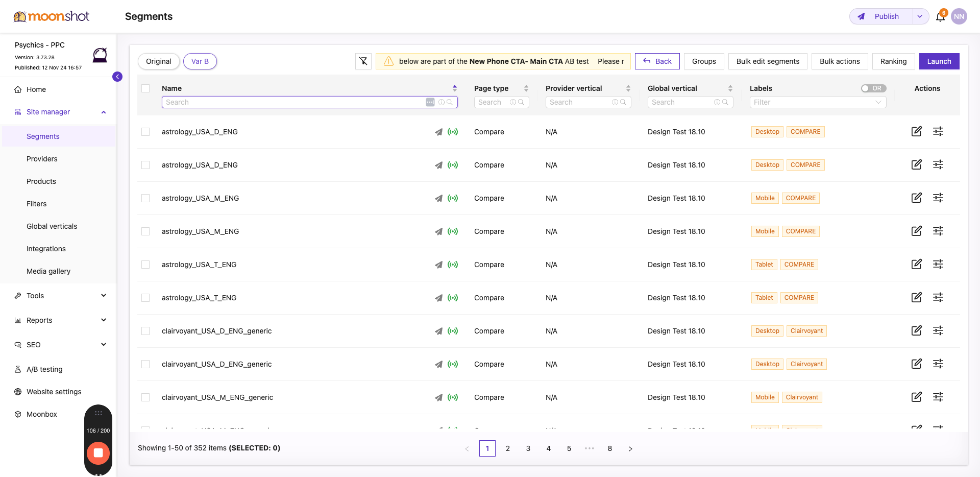Open settings sliders for clairvoyant_USA_M_ENG_generic row

pos(938,397)
